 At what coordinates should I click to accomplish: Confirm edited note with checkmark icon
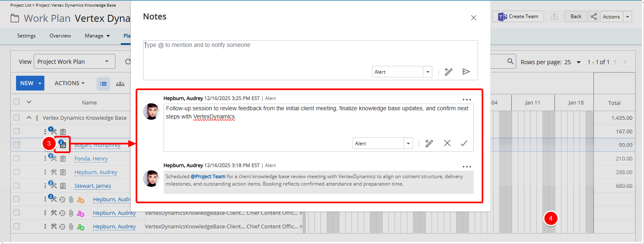tap(464, 143)
